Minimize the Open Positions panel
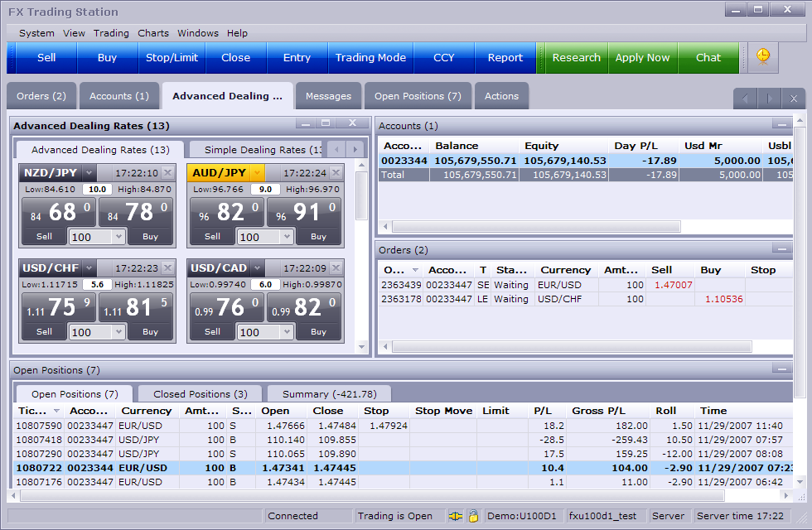812x530 pixels. pos(782,369)
